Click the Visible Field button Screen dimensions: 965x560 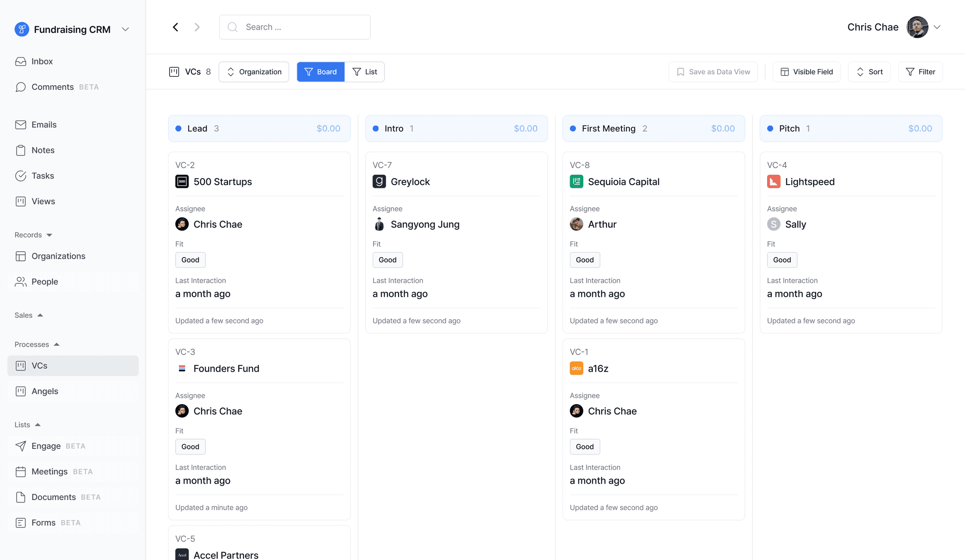[807, 72]
